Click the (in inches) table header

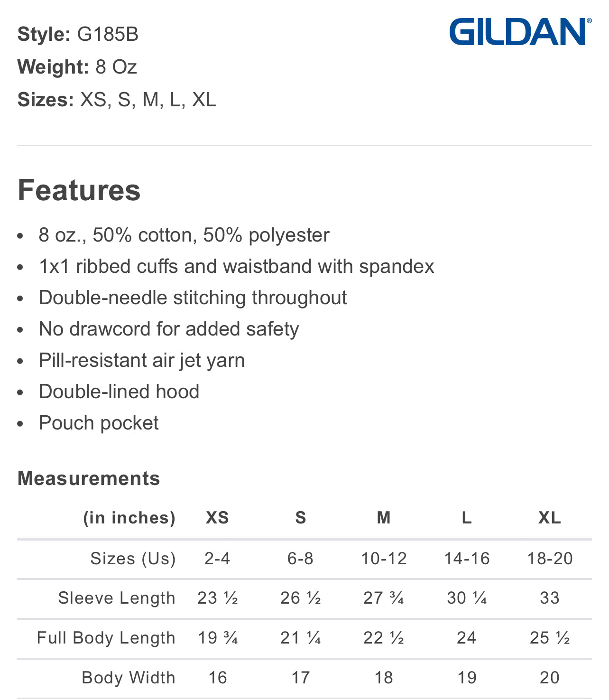point(129,518)
